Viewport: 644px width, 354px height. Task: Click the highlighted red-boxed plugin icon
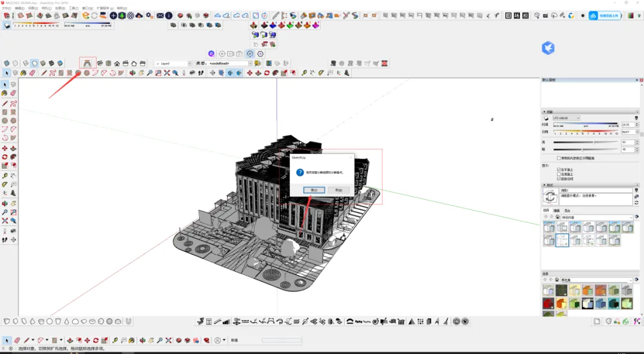coord(88,63)
